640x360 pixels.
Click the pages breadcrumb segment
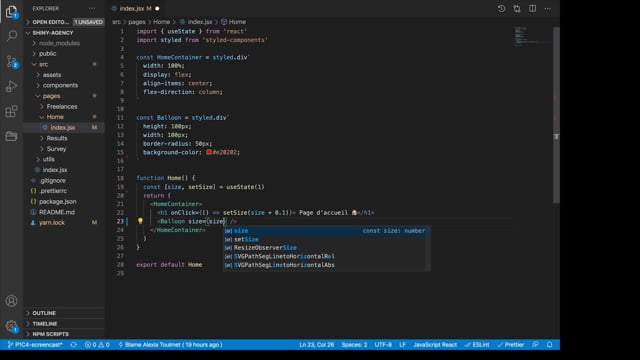click(137, 22)
